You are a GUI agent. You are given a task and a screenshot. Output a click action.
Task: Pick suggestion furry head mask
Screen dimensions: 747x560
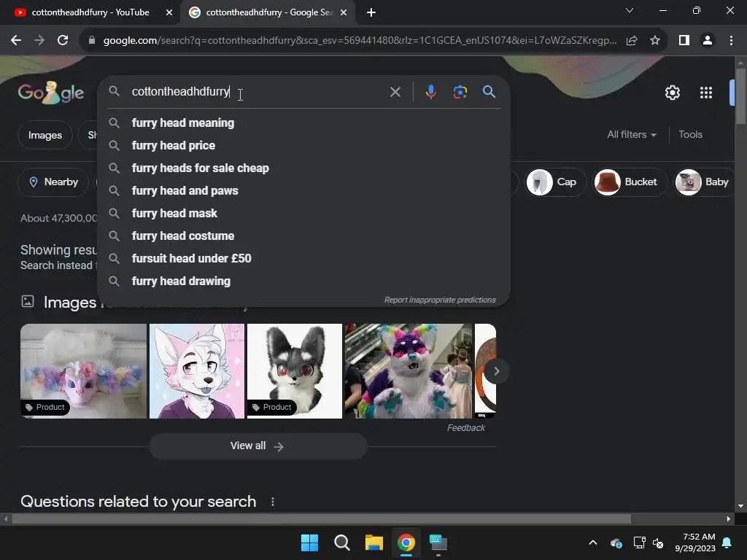303,214
